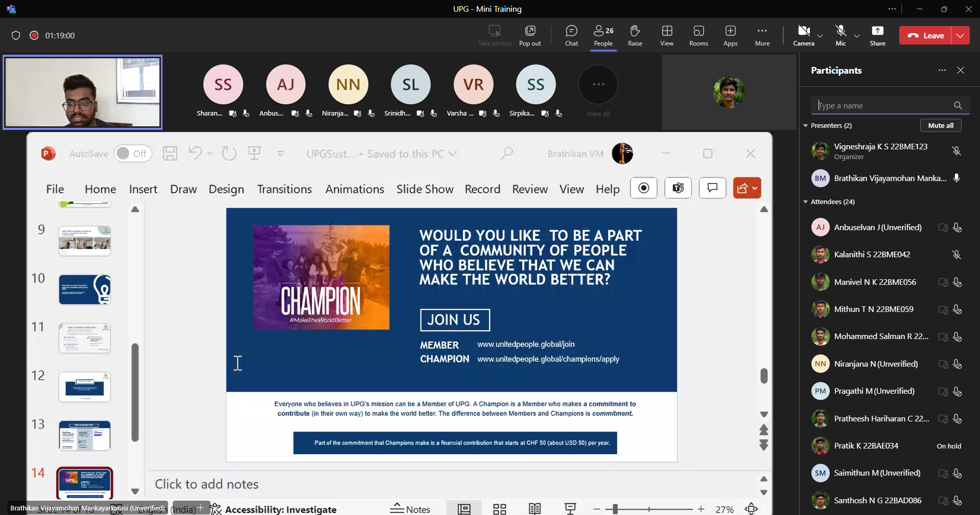Open the View layout options
The width and height of the screenshot is (980, 515).
click(667, 35)
